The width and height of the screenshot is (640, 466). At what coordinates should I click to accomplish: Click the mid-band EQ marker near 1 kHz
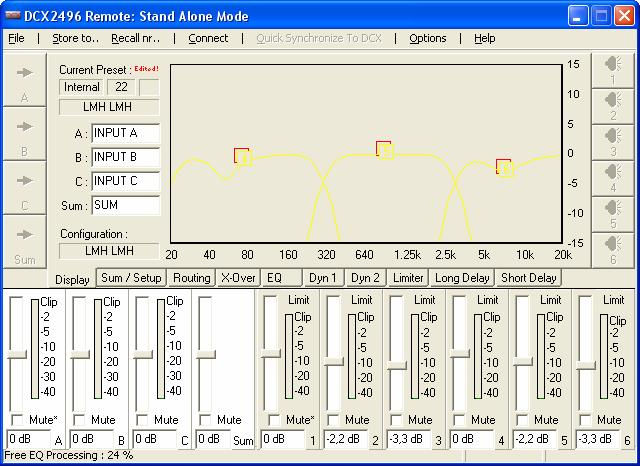[x=384, y=150]
